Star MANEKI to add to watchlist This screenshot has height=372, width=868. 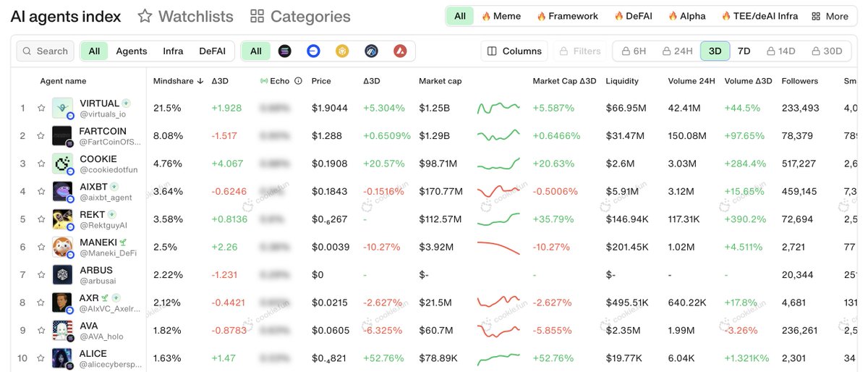[x=41, y=248]
